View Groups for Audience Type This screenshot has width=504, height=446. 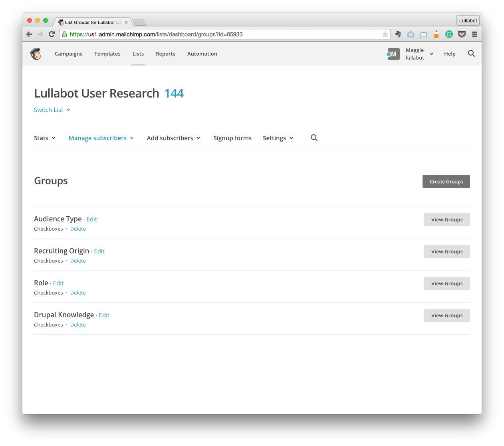tap(447, 219)
